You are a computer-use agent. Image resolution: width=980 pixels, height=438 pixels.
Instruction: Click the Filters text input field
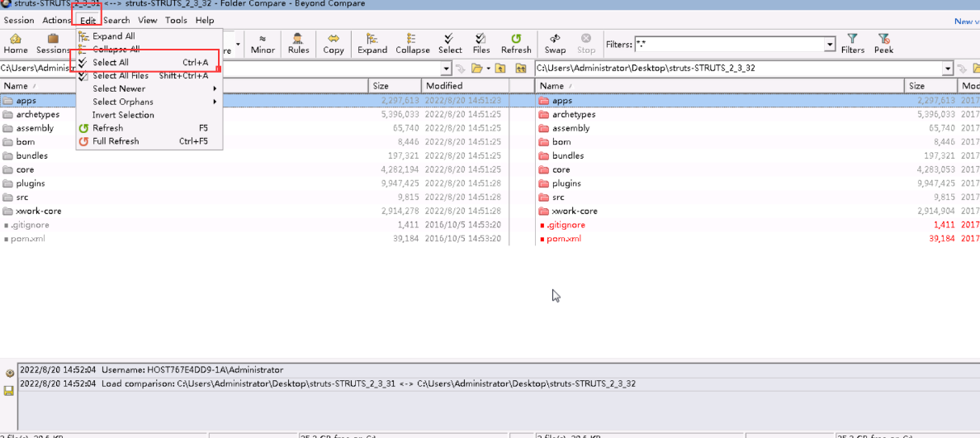729,45
